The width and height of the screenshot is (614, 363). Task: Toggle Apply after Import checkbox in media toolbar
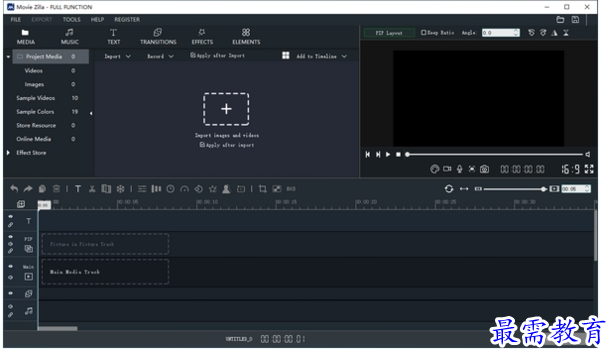click(193, 55)
